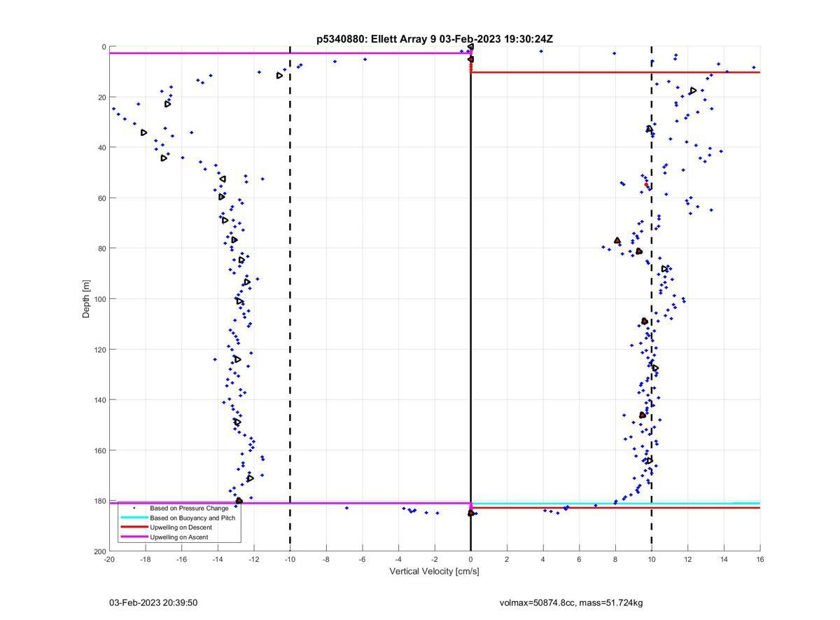Click depth-axis tick label '140'

coord(99,400)
